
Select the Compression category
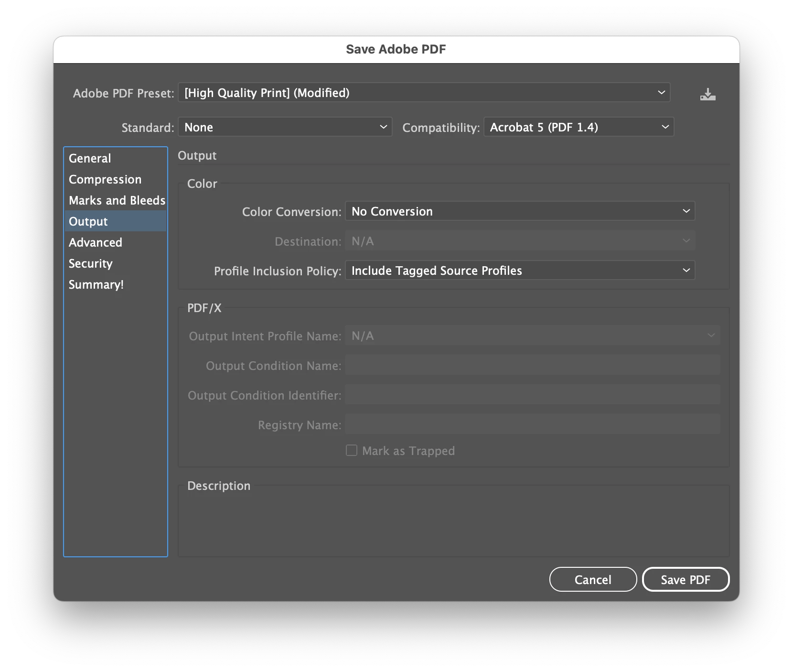[116, 179]
